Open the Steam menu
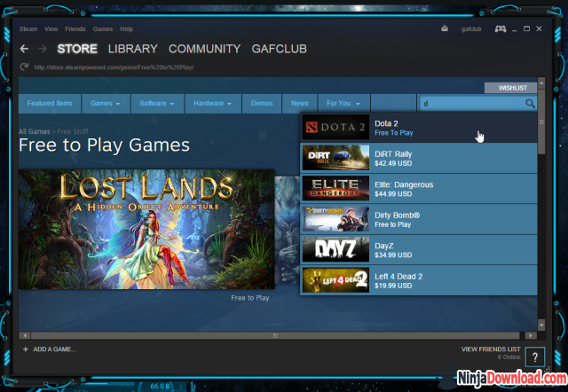Viewport: 568px width, 392px height. pyautogui.click(x=28, y=29)
